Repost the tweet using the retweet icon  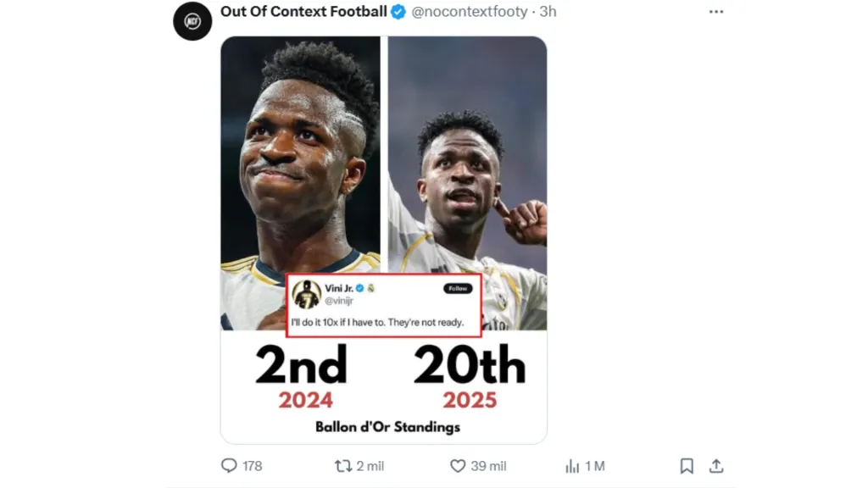tap(343, 466)
